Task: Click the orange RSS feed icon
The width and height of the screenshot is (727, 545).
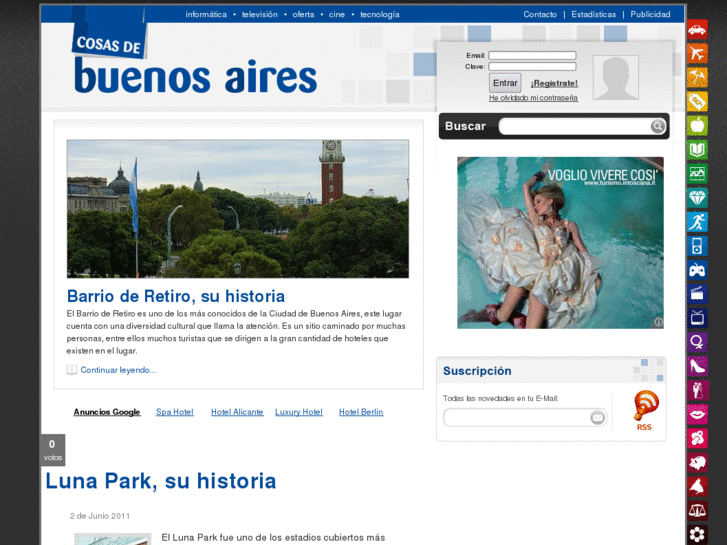Action: (645, 405)
